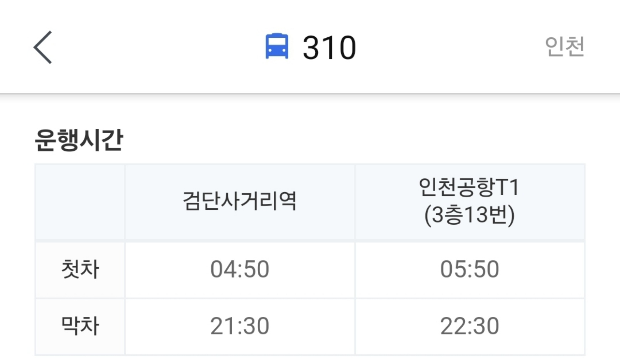Image resolution: width=620 pixels, height=364 pixels.
Task: Select the 인천 region label
Action: (x=564, y=47)
